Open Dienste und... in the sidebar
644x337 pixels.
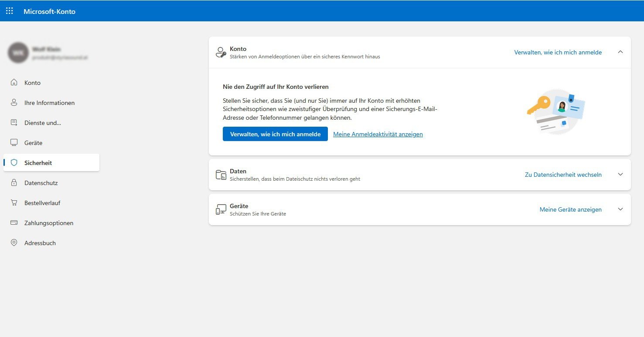click(51, 123)
